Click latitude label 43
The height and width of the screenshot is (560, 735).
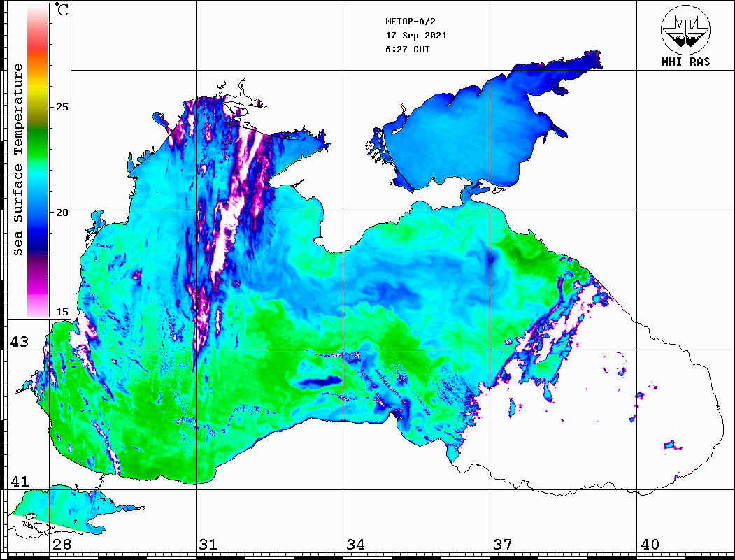[20, 342]
